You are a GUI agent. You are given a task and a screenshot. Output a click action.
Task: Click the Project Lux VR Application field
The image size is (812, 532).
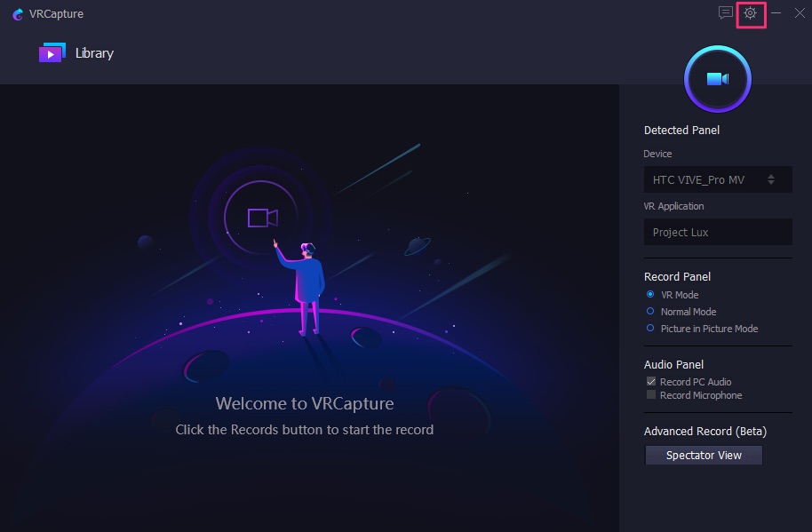pyautogui.click(x=718, y=232)
